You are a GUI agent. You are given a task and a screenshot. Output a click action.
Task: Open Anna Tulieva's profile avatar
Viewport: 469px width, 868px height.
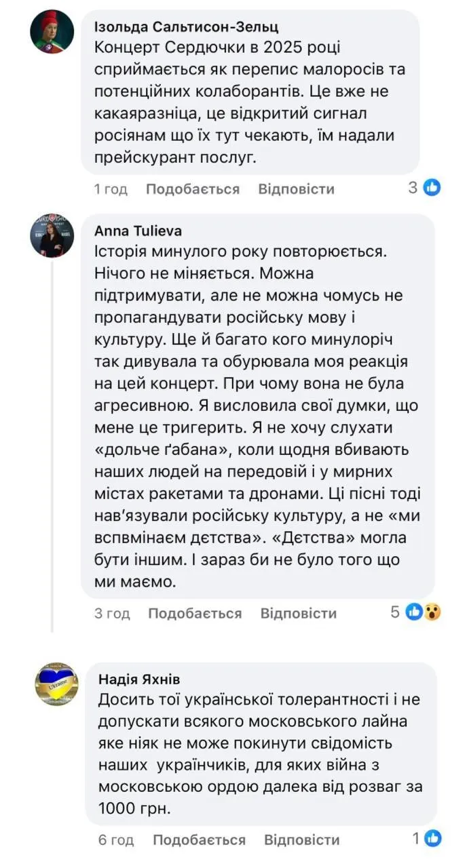coord(52,237)
